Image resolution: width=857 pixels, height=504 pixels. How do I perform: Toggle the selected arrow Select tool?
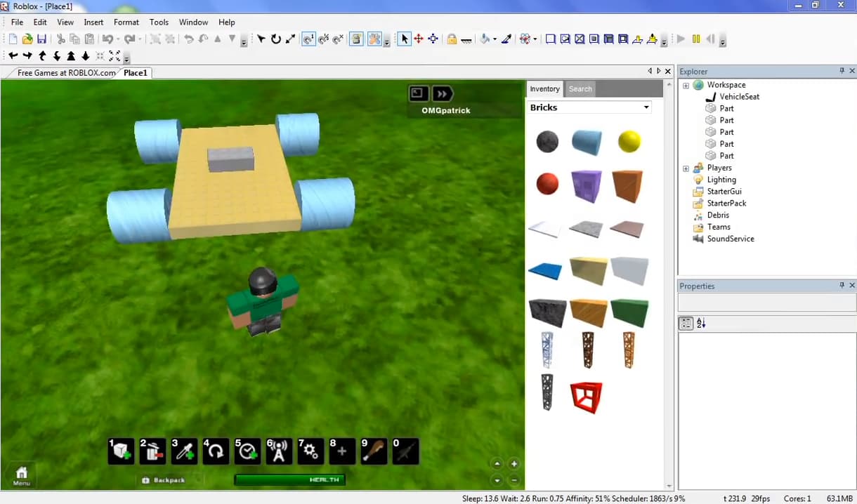[404, 39]
